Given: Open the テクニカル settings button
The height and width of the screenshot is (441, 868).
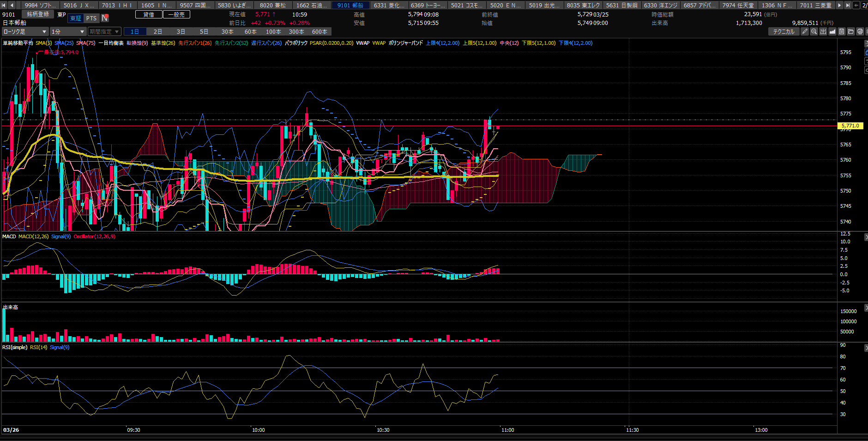Looking at the screenshot, I should pyautogui.click(x=784, y=31).
